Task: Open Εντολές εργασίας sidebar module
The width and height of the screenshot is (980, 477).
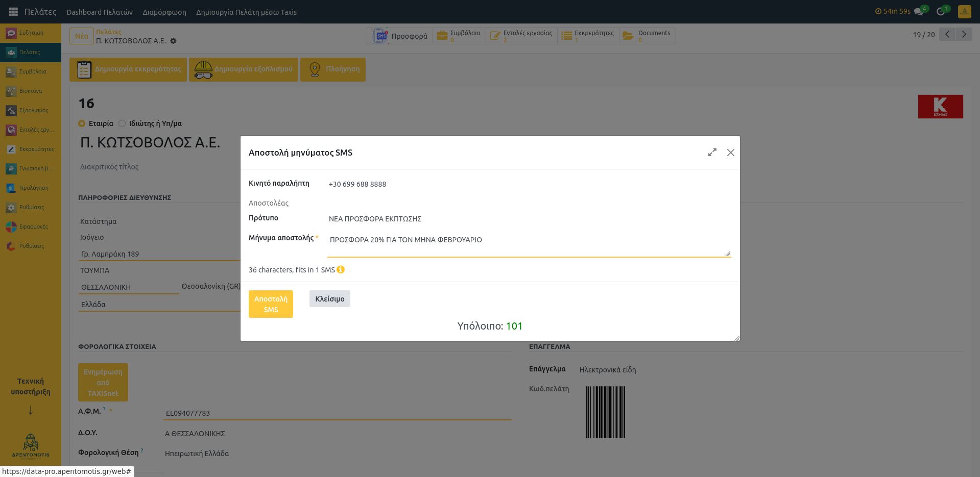Action: [x=31, y=130]
